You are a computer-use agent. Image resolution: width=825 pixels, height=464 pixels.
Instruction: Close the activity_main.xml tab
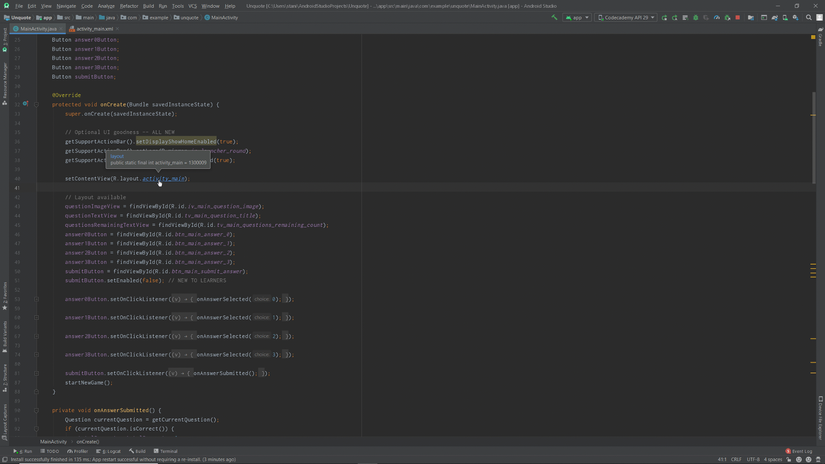(x=117, y=29)
